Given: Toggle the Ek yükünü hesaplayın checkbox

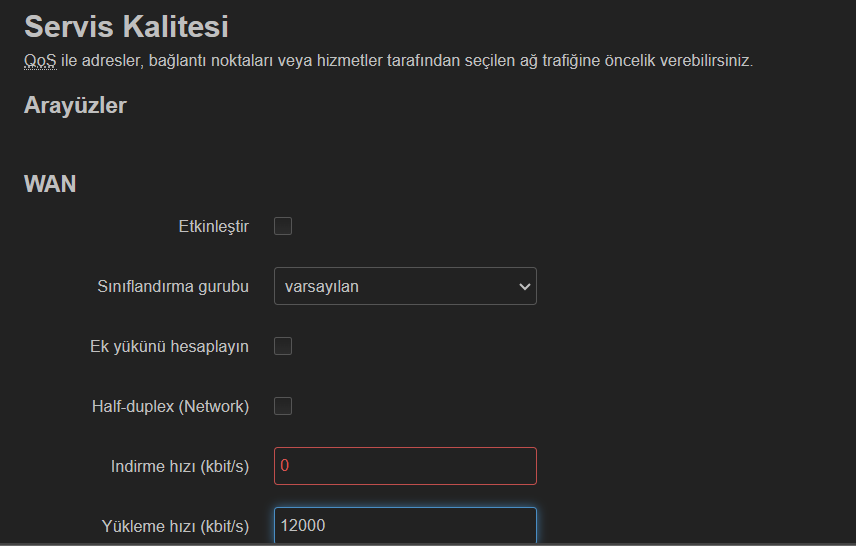Looking at the screenshot, I should (283, 346).
